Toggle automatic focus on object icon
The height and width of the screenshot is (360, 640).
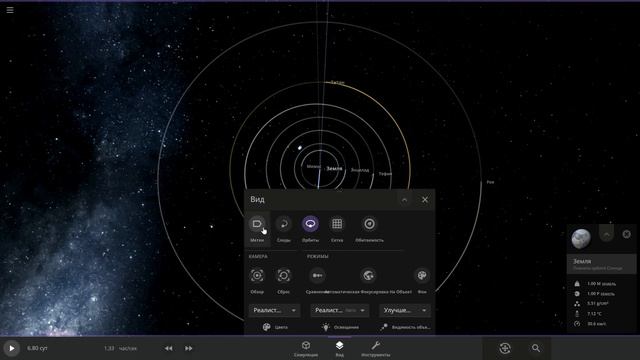pyautogui.click(x=368, y=276)
